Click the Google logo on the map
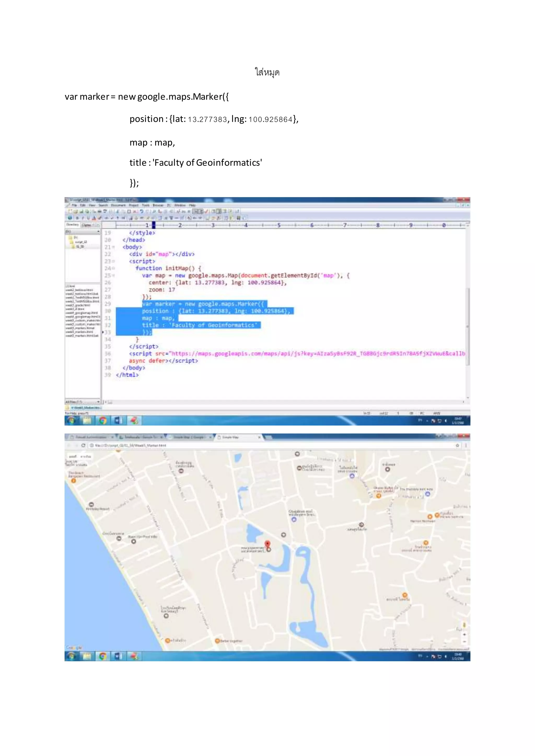The width and height of the screenshot is (535, 756). tap(74, 647)
